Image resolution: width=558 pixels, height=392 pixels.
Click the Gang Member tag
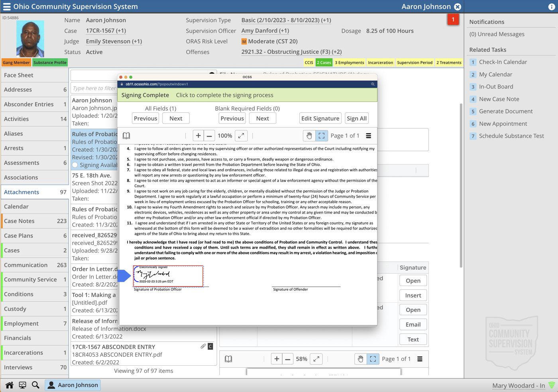tap(16, 63)
